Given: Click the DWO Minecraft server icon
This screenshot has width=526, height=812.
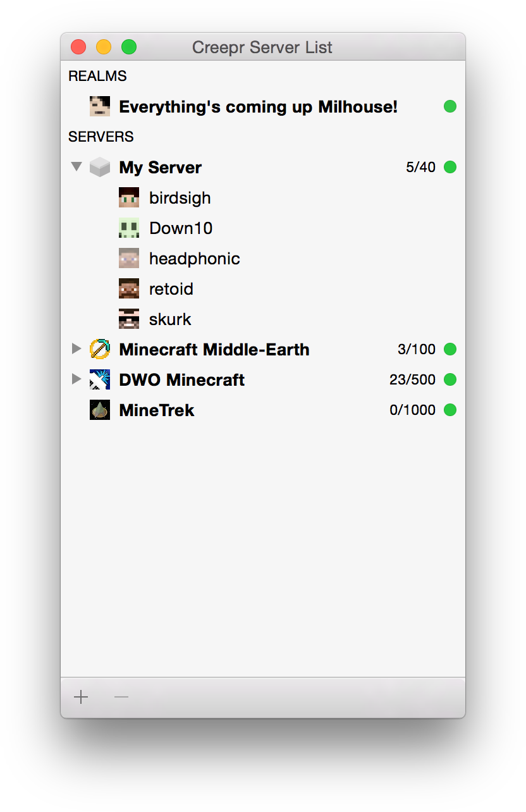Looking at the screenshot, I should (100, 379).
